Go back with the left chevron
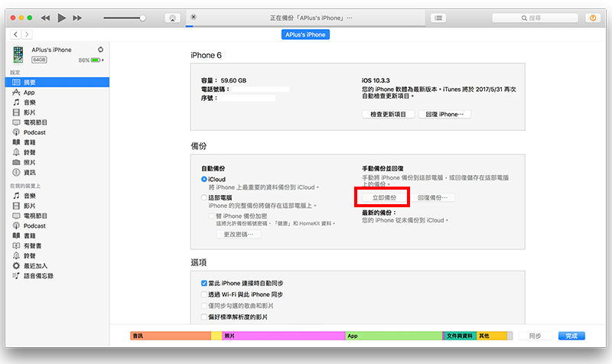The image size is (612, 364). tap(15, 34)
